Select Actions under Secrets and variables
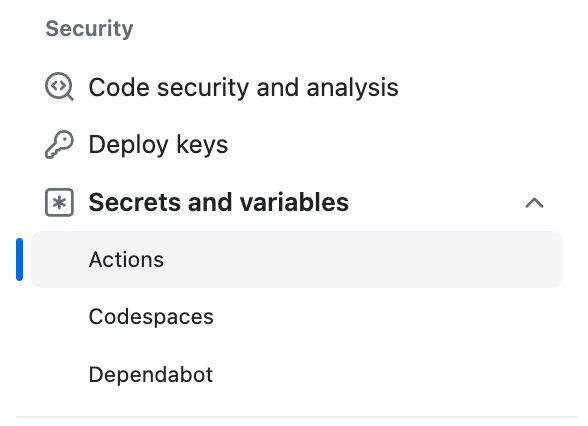 pos(297,260)
